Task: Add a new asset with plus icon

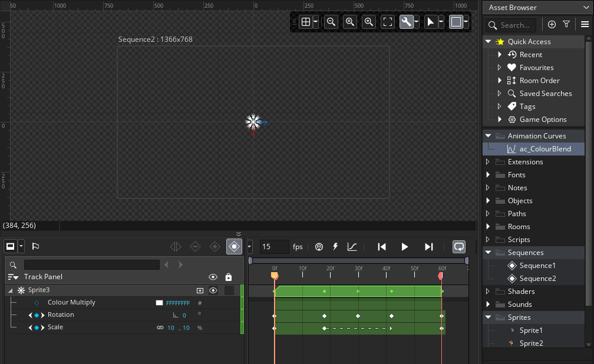Action: pos(552,24)
